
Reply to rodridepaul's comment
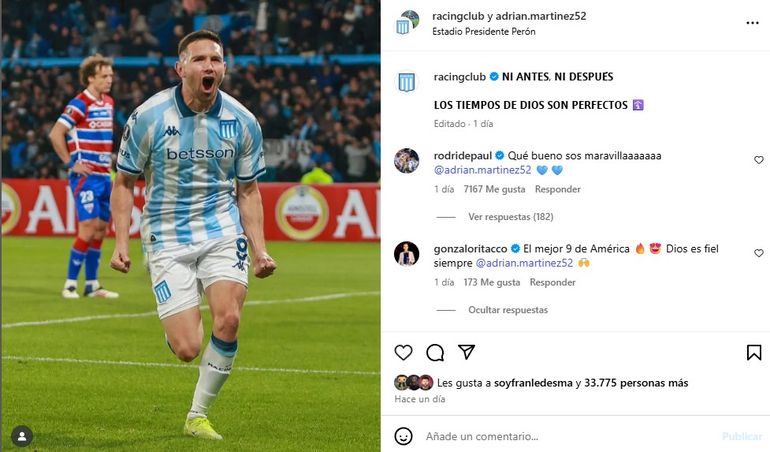click(x=557, y=189)
